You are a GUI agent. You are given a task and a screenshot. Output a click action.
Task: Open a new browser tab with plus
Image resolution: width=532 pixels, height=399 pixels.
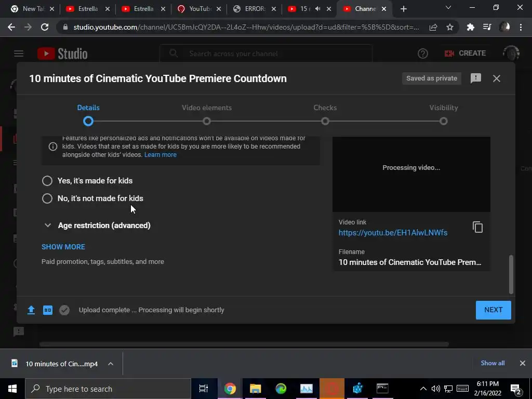coord(403,9)
